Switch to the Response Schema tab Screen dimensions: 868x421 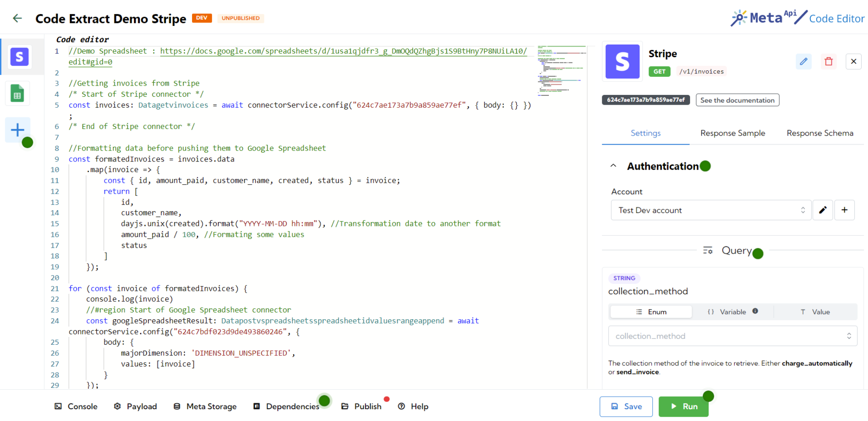pyautogui.click(x=820, y=133)
